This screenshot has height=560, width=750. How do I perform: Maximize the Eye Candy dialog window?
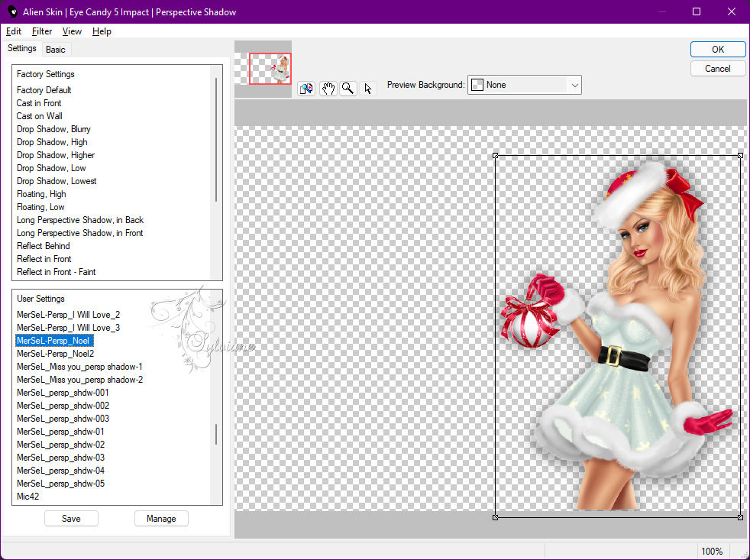click(x=697, y=11)
